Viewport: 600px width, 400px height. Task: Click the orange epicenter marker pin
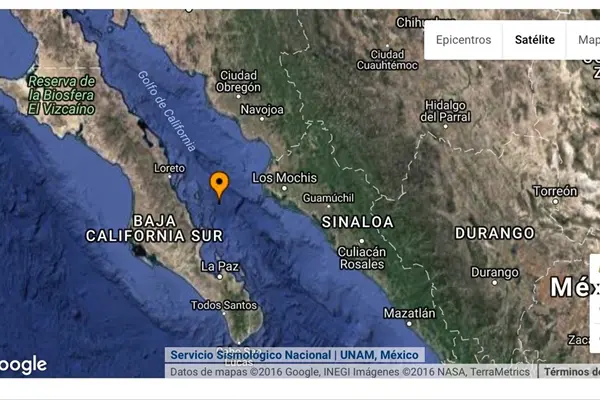pyautogui.click(x=220, y=184)
